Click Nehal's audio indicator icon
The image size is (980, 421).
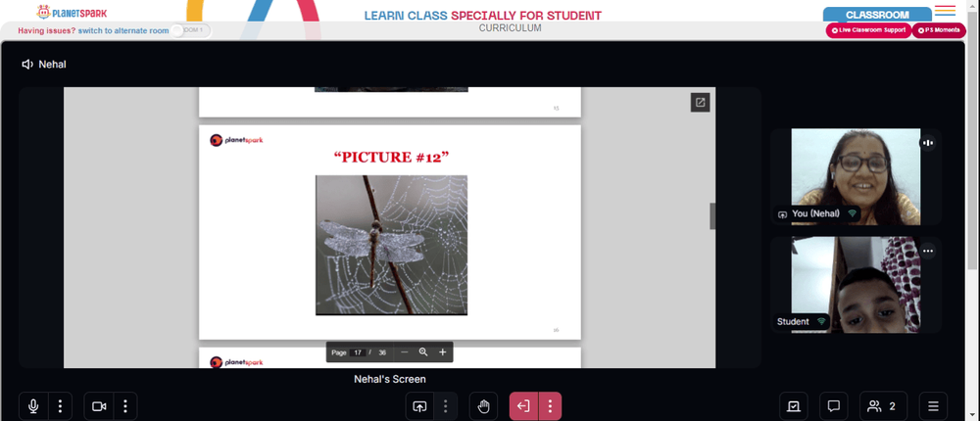pos(928,143)
